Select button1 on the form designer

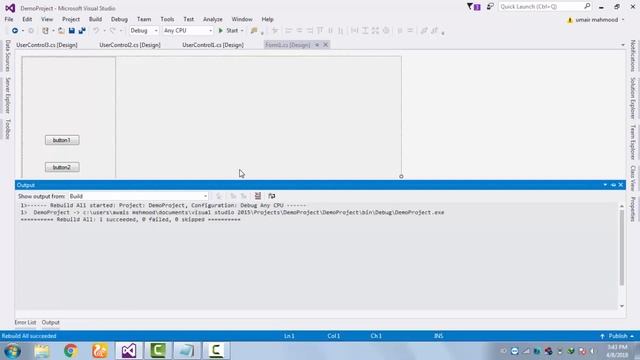62,140
